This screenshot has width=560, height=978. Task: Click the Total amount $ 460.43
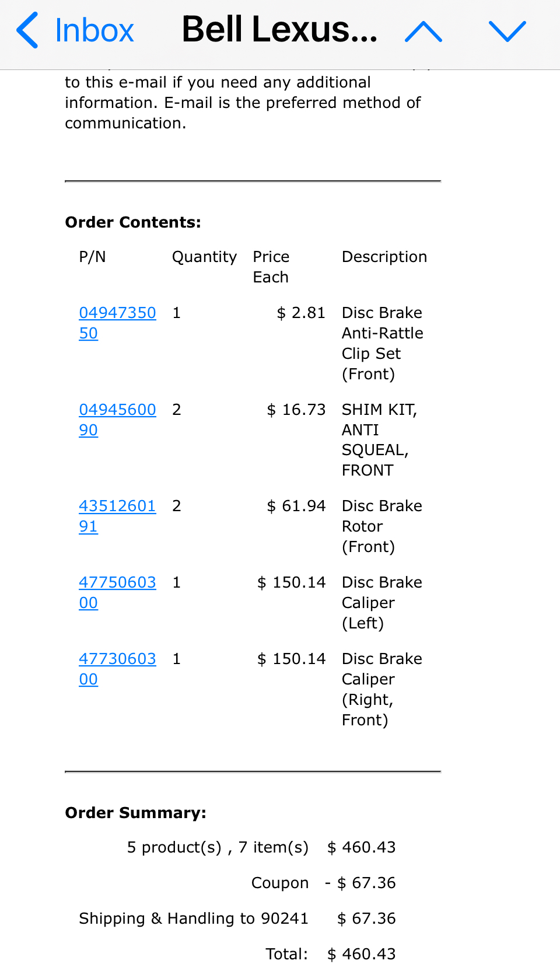pos(362,954)
